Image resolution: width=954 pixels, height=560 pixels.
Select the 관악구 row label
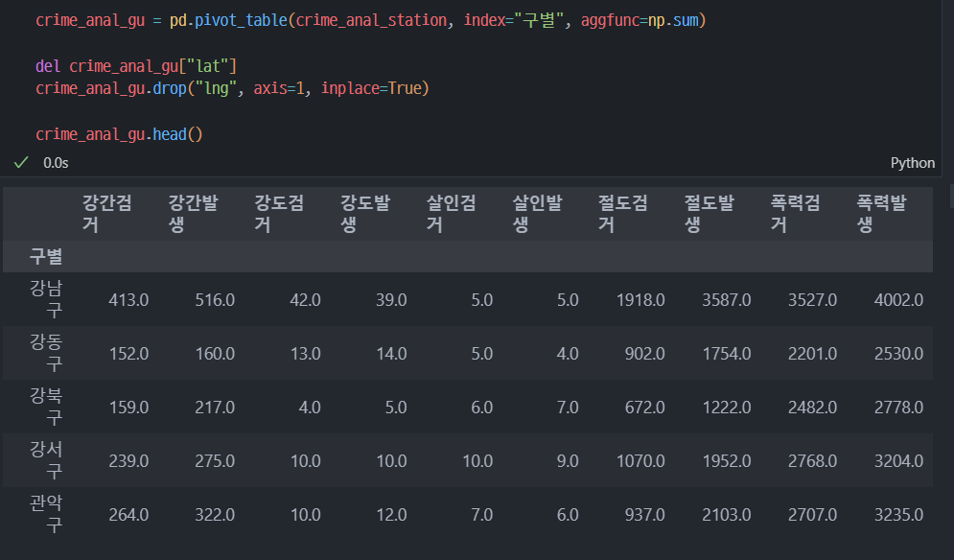46,514
